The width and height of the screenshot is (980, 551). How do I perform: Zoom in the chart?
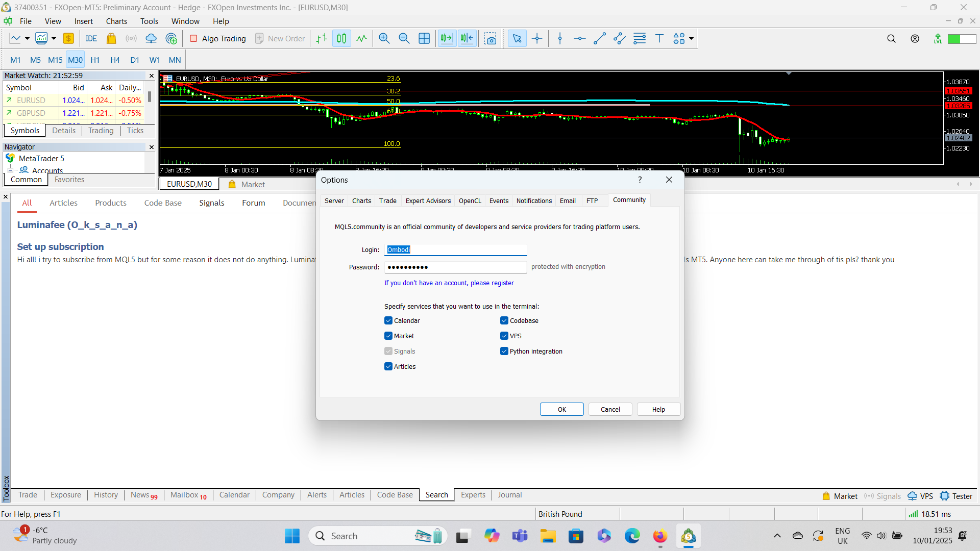click(x=384, y=38)
